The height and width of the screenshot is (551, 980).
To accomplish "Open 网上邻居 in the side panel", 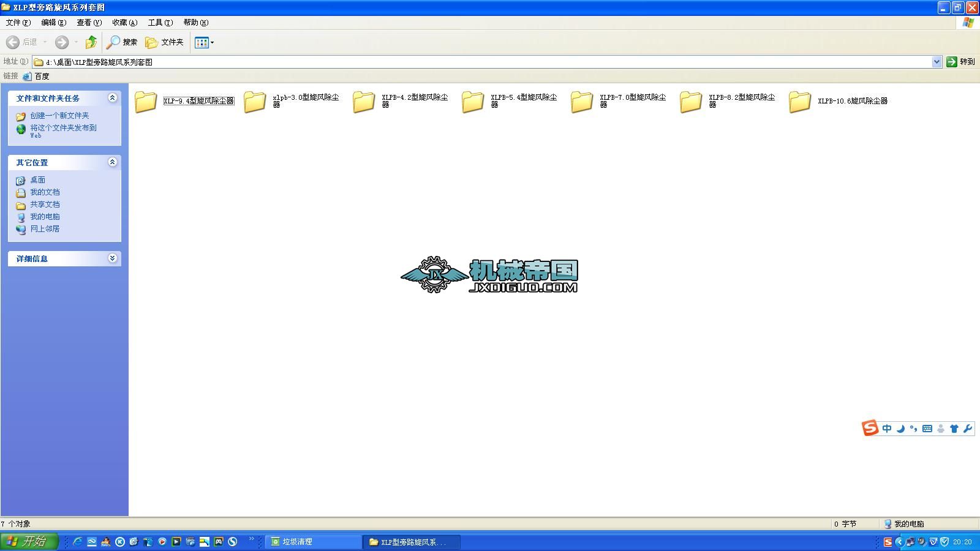I will click(x=45, y=229).
